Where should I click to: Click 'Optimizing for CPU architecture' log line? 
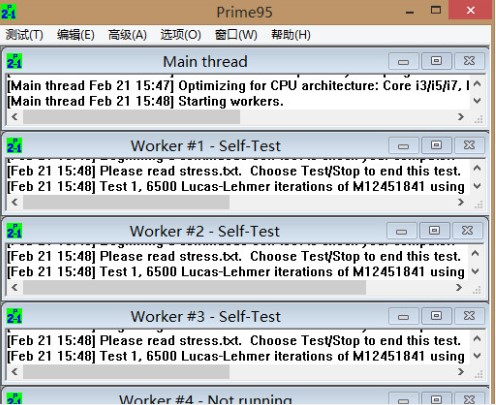pos(238,85)
